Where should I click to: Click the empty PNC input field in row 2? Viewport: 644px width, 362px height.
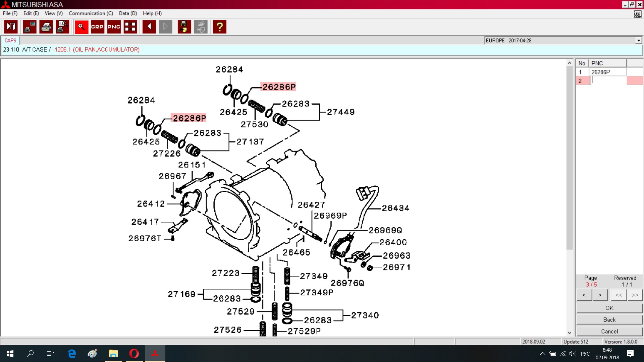click(608, 80)
